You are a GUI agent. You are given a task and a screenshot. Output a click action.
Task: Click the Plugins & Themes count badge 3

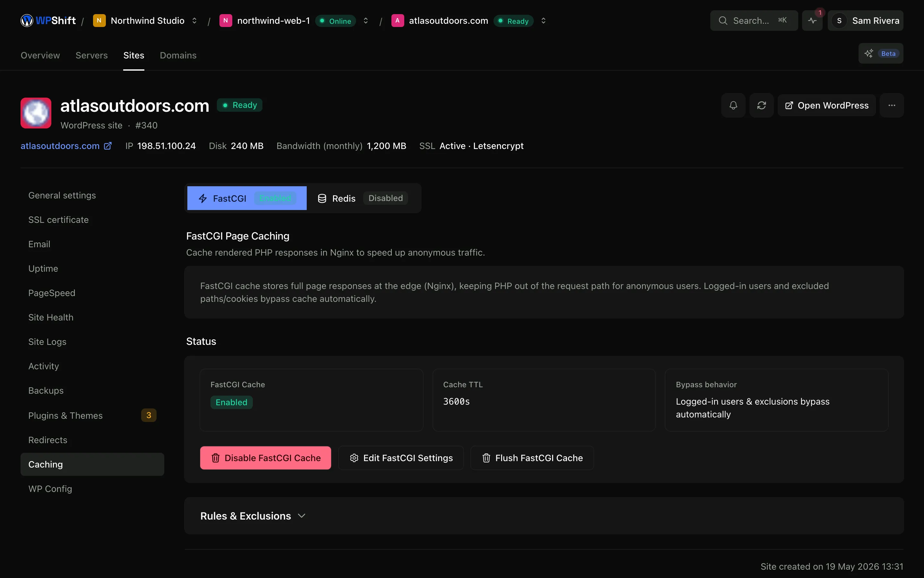click(149, 415)
